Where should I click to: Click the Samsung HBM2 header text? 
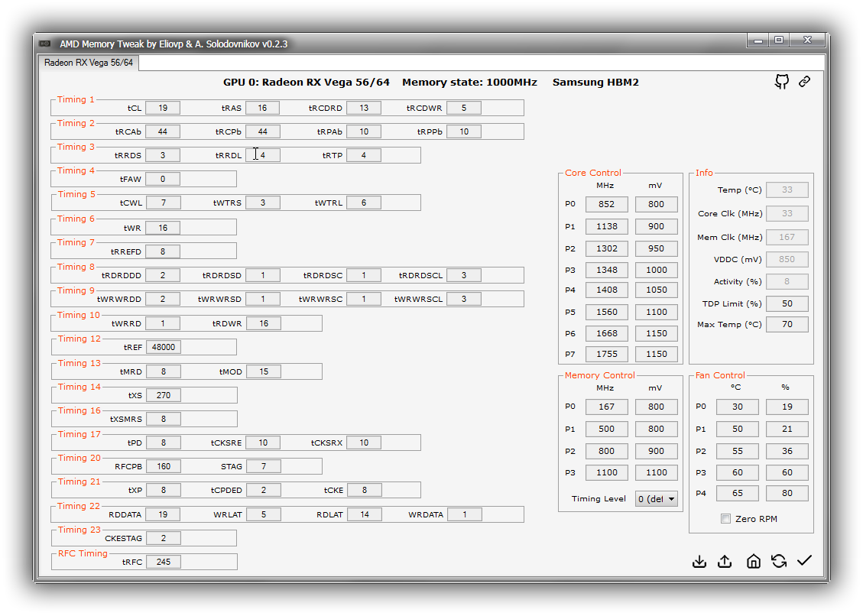pos(595,82)
